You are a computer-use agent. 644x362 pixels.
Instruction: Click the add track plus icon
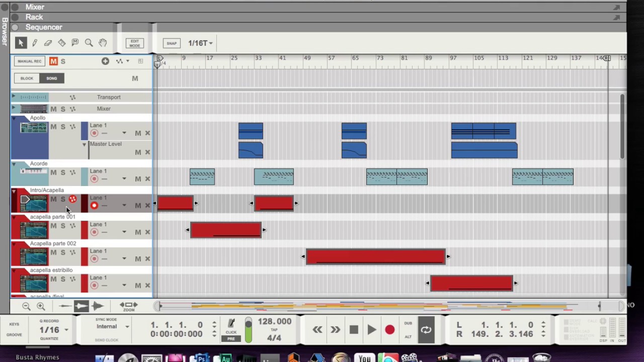(105, 61)
